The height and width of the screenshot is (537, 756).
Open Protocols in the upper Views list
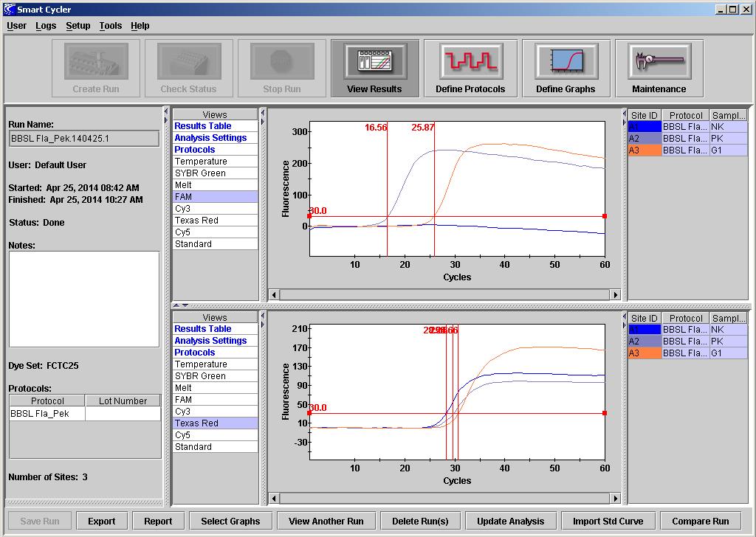click(x=215, y=150)
